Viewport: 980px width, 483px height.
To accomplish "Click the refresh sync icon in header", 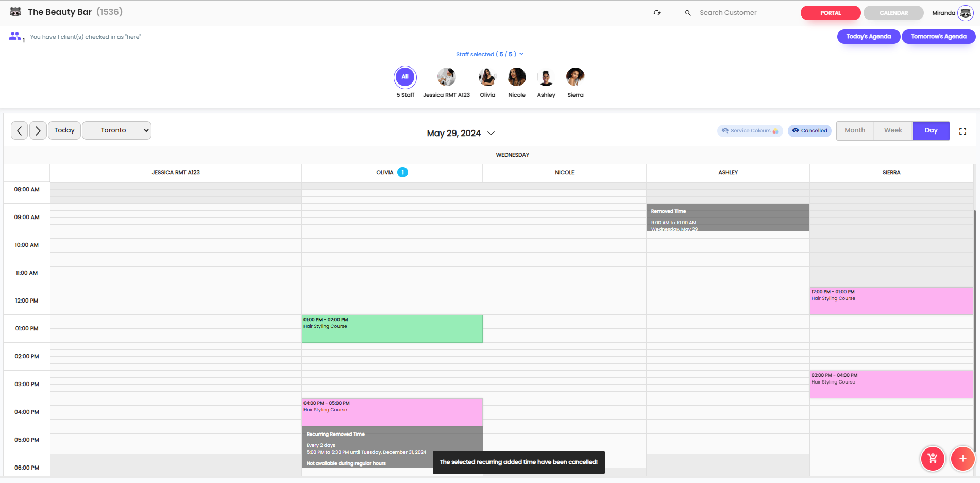I will point(657,13).
